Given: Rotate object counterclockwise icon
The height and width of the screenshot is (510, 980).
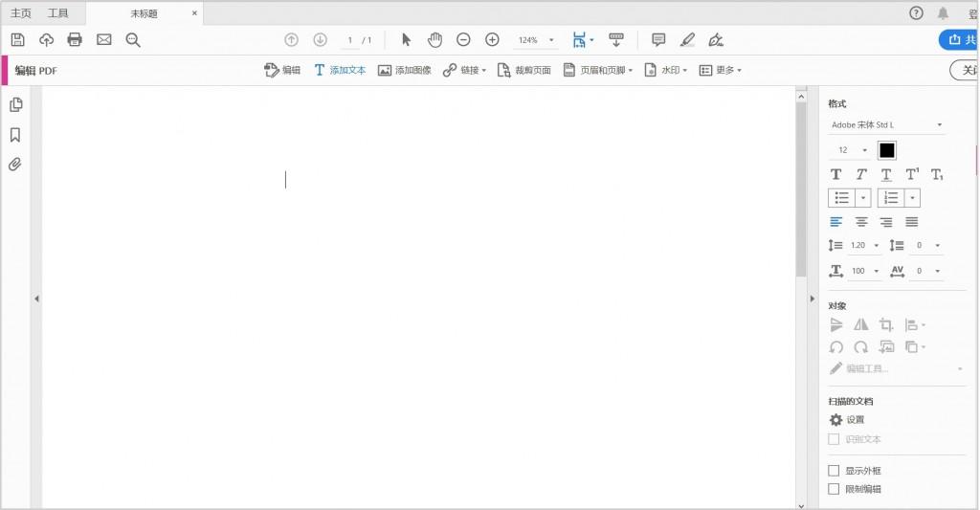Looking at the screenshot, I should click(x=836, y=347).
